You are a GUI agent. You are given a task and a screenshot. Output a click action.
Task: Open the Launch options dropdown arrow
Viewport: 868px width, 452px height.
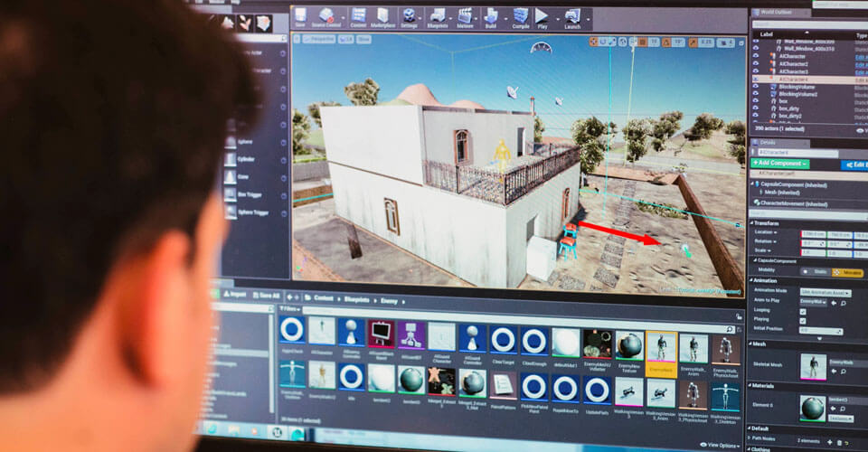pyautogui.click(x=588, y=19)
